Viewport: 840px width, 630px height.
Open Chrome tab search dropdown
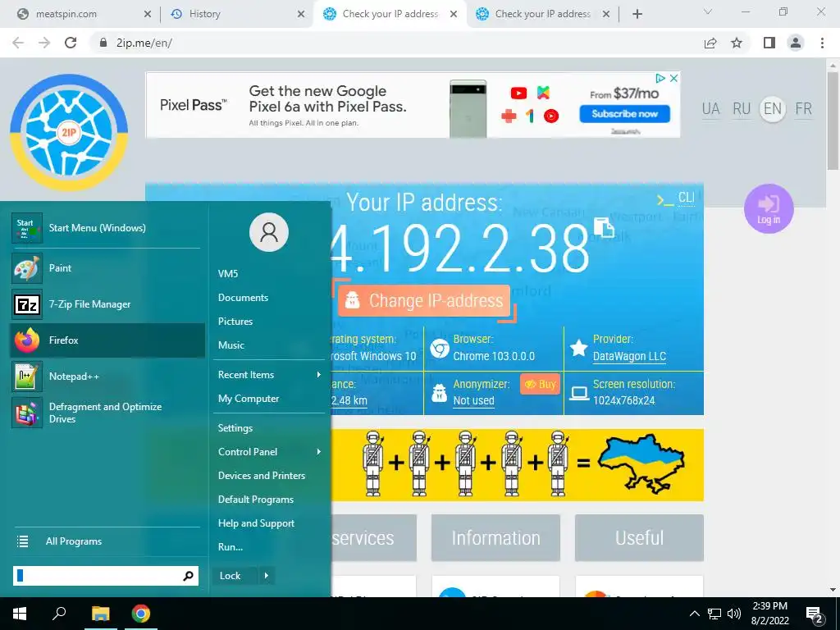(708, 11)
